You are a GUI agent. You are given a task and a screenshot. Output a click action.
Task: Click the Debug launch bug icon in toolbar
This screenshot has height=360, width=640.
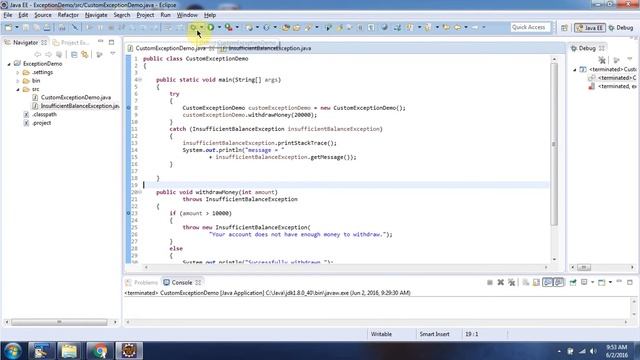pyautogui.click(x=193, y=27)
